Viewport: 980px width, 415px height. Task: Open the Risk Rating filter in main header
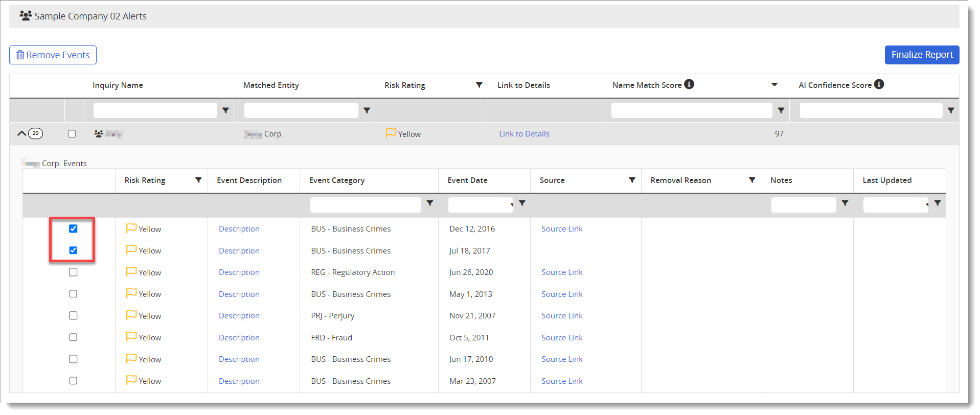(479, 85)
